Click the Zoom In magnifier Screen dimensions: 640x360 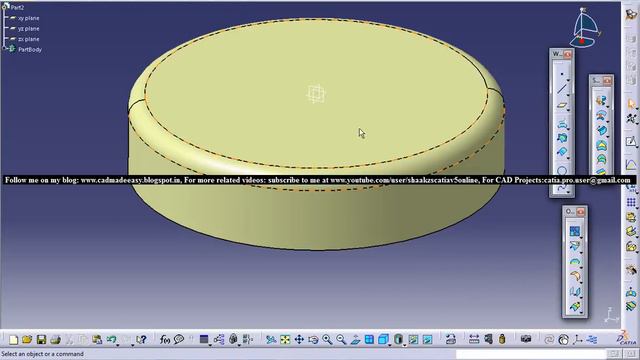coord(327,340)
